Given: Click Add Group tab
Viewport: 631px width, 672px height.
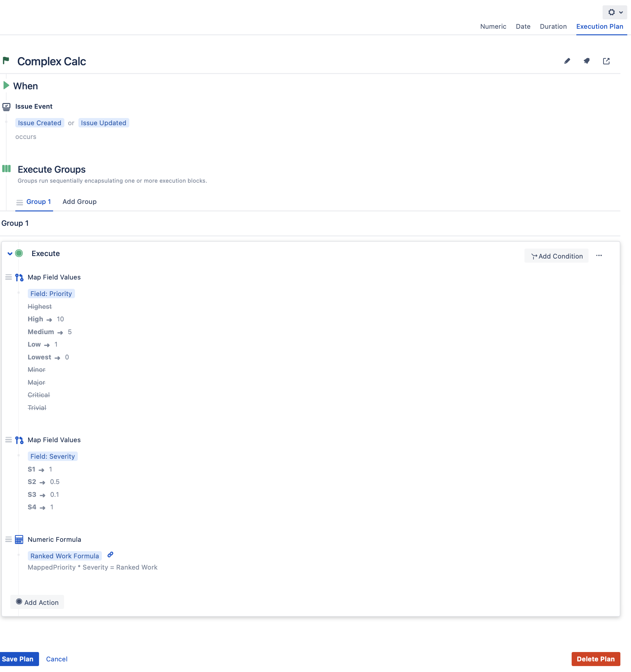Looking at the screenshot, I should click(79, 202).
